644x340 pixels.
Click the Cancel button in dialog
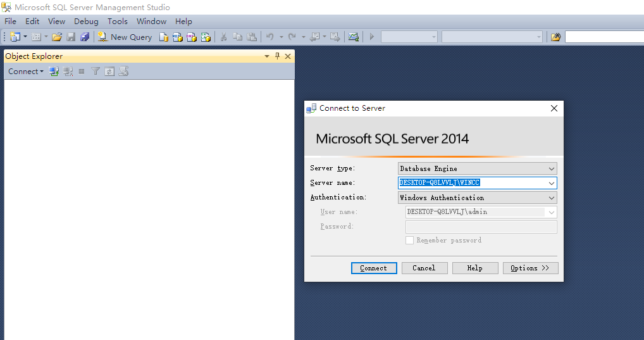click(424, 268)
